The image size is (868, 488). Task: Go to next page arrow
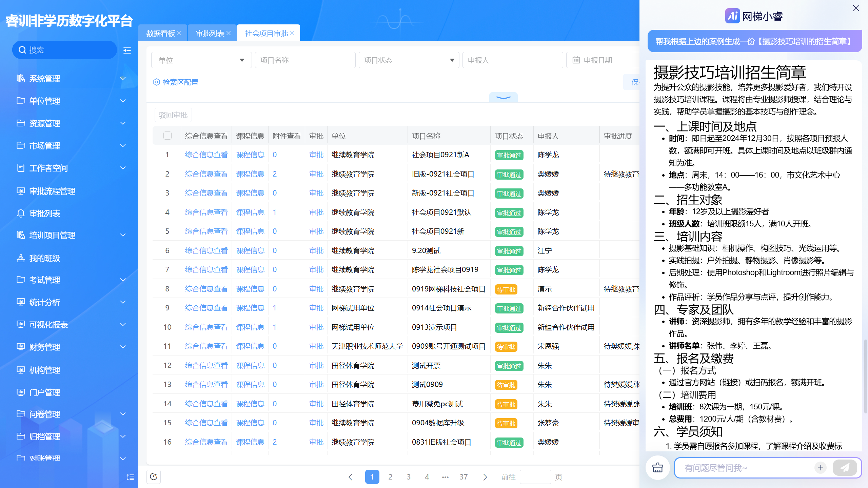point(485,477)
